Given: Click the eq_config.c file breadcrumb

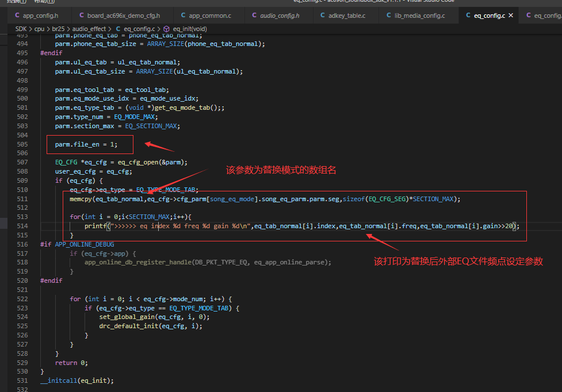Looking at the screenshot, I should click(x=136, y=29).
